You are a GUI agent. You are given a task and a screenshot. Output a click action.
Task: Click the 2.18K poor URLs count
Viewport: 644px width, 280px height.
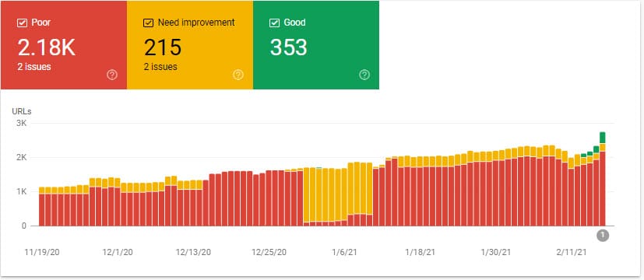[47, 47]
